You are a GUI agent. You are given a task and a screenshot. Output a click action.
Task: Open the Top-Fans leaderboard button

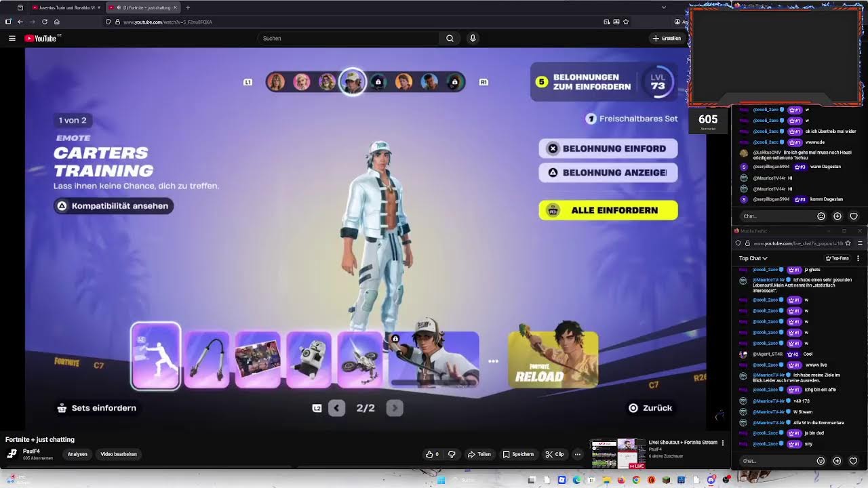pos(837,258)
